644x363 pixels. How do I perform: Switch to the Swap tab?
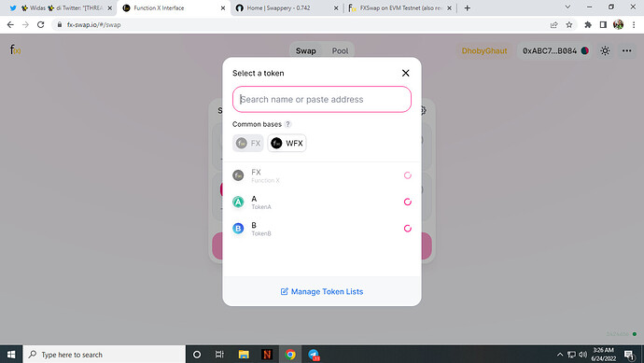[305, 51]
